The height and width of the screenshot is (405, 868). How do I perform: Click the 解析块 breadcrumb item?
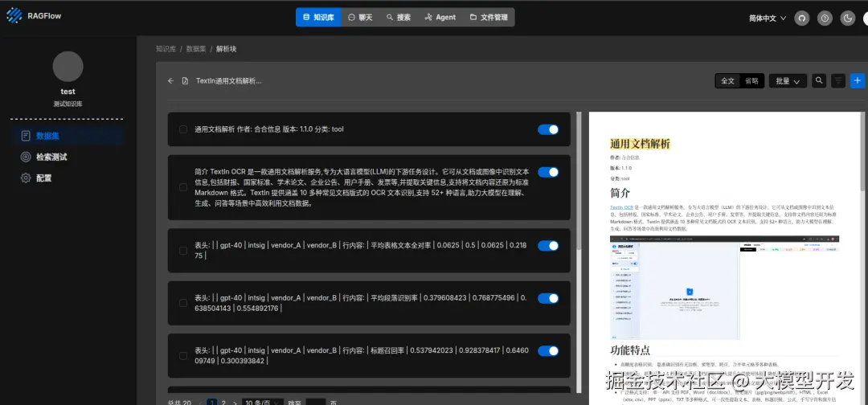[x=227, y=49]
